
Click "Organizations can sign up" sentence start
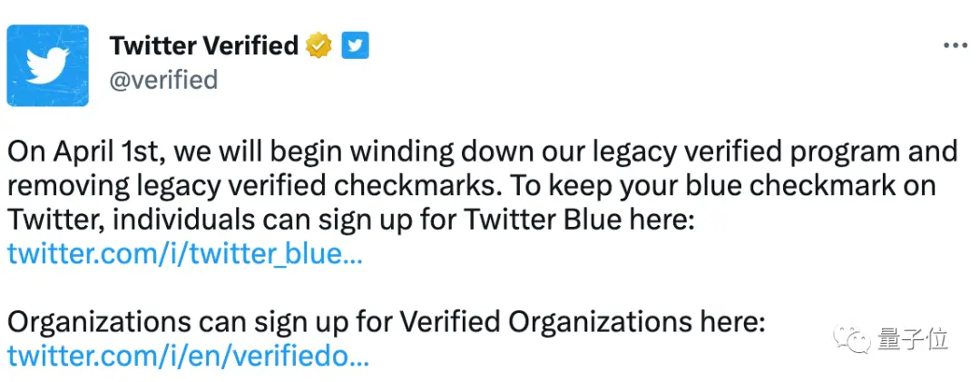tap(174, 322)
